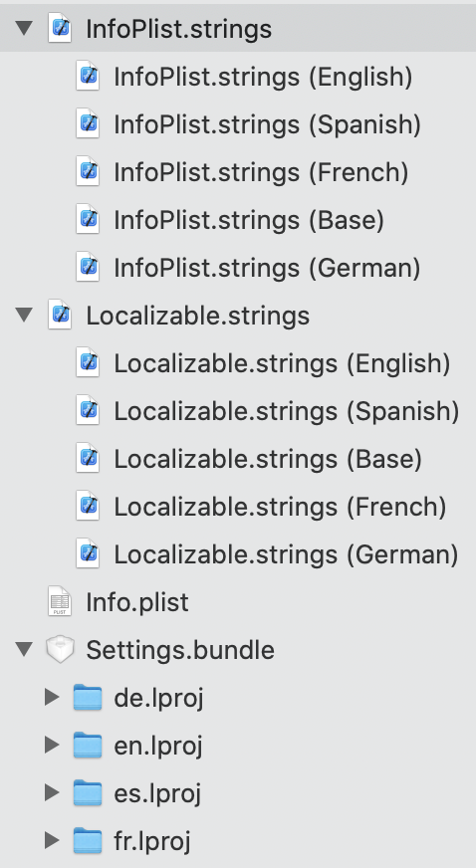This screenshot has width=476, height=868.
Task: Click the InfoPlist.strings (English) file icon
Action: click(88, 77)
